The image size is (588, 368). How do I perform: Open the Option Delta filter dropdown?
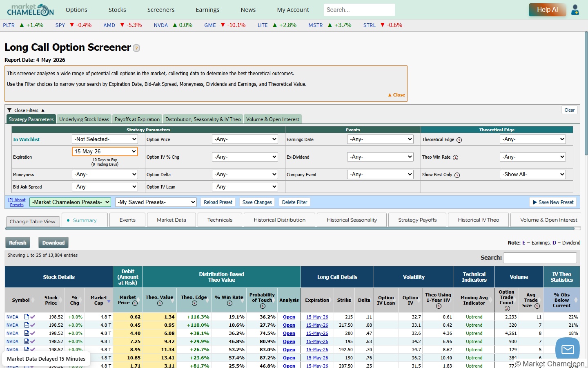pyautogui.click(x=245, y=175)
